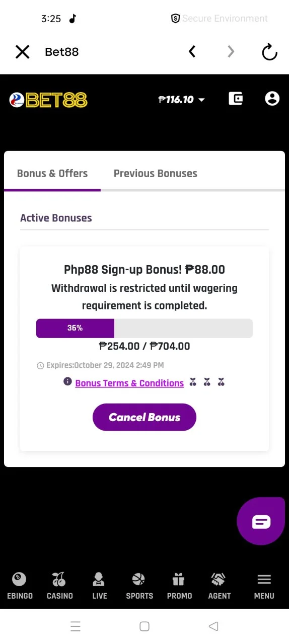Open the purple live chat bubble
The width and height of the screenshot is (289, 644).
point(261,521)
